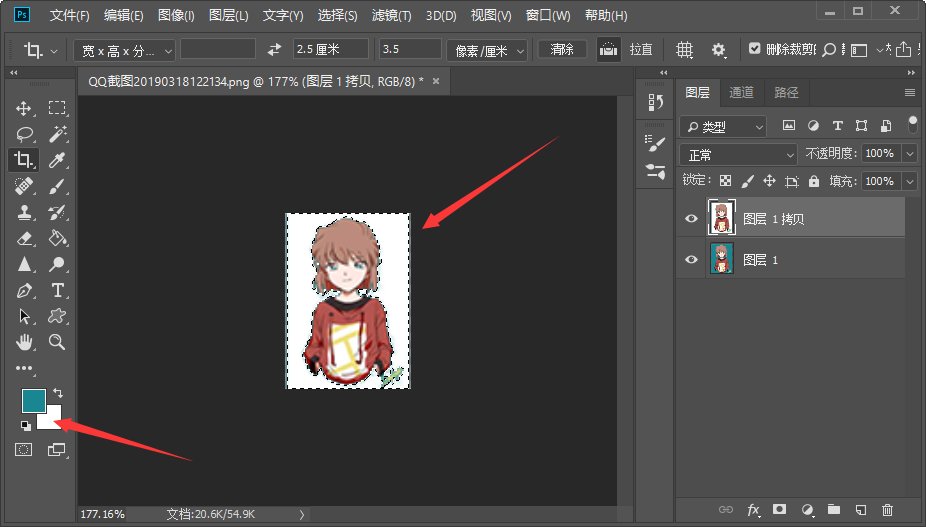The width and height of the screenshot is (926, 527).
Task: Select the Eraser tool
Action: click(x=24, y=238)
